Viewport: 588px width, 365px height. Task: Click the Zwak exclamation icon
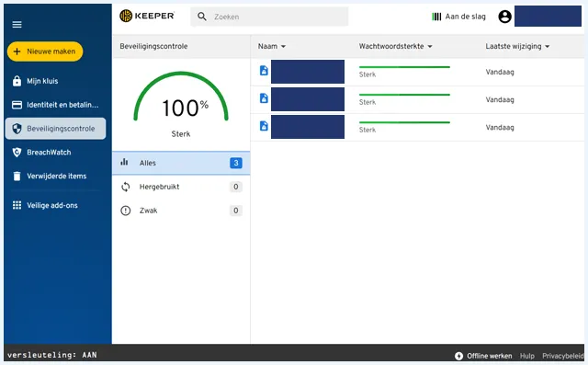tap(126, 211)
